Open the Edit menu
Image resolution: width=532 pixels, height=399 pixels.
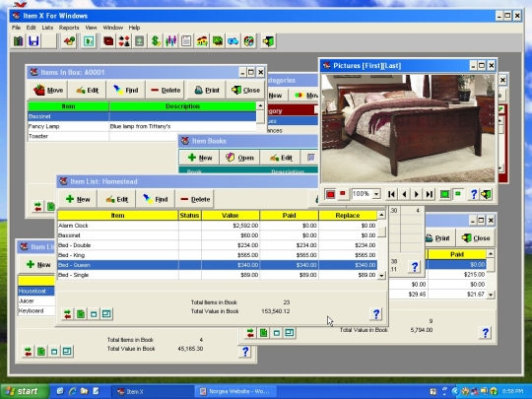point(31,28)
